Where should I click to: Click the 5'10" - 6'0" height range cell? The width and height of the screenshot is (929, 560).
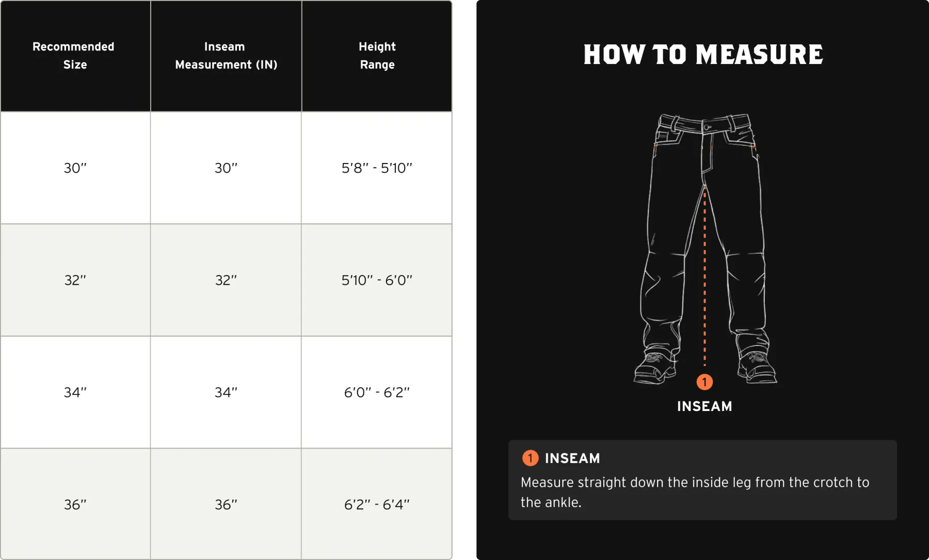(x=377, y=280)
